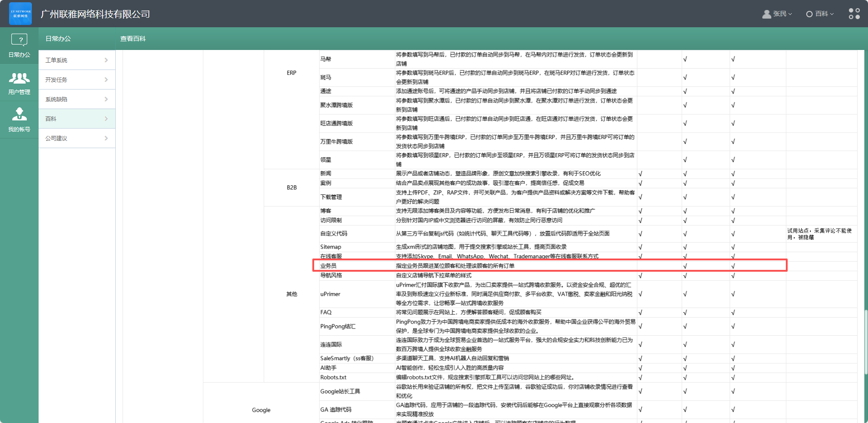Select 百科 in the side menu
This screenshot has height=423, width=868.
(77, 119)
